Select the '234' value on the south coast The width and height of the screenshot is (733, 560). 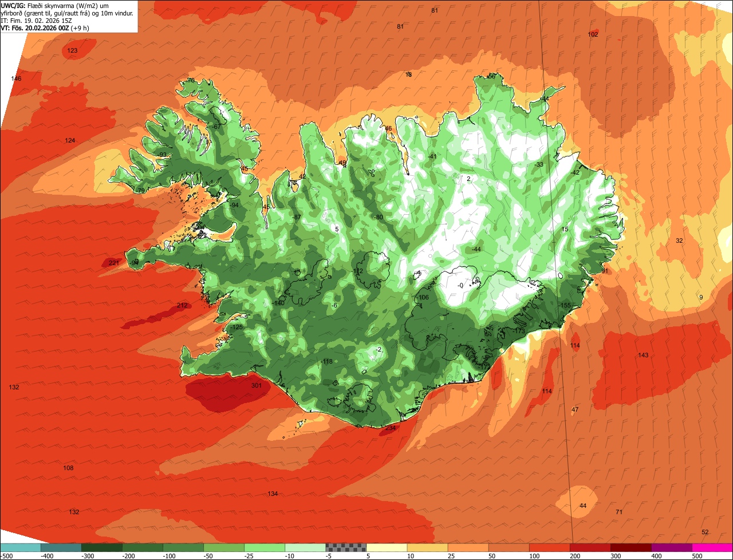pyautogui.click(x=391, y=428)
